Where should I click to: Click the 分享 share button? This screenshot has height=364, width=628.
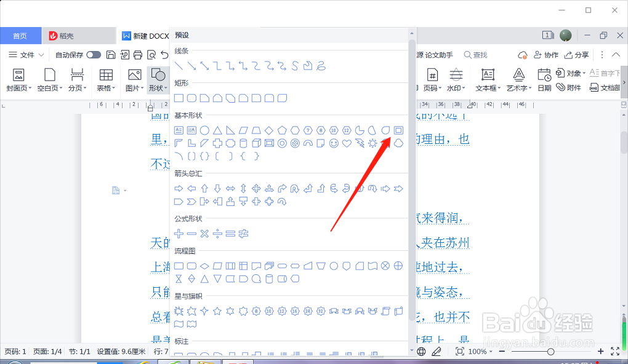click(x=576, y=55)
